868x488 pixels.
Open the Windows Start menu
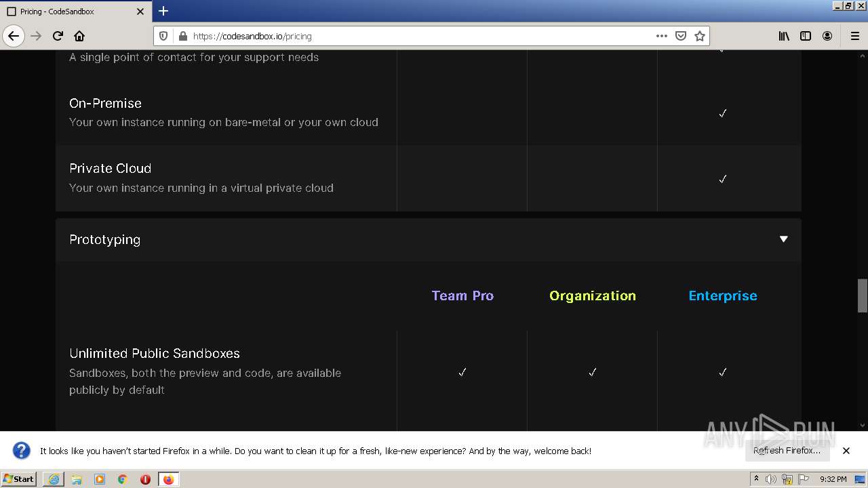point(18,479)
